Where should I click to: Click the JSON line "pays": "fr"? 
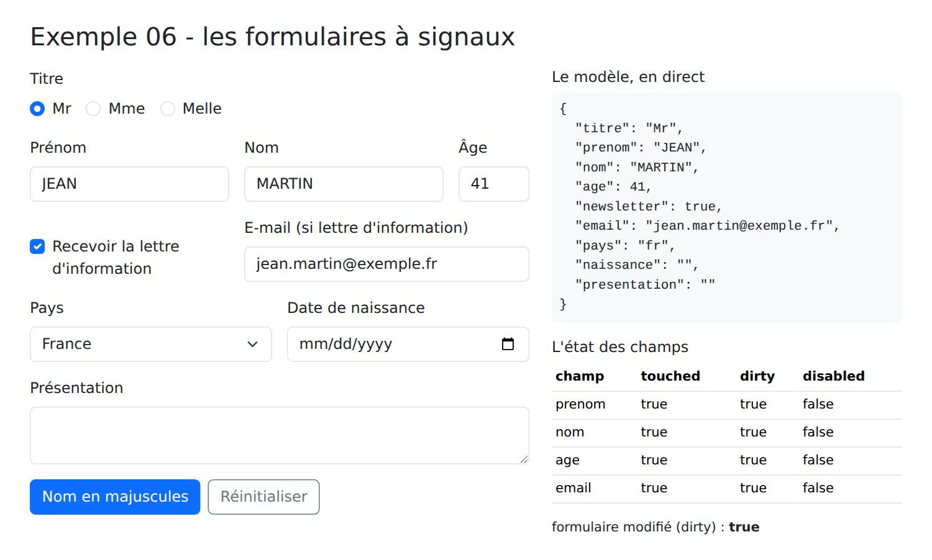(x=625, y=245)
